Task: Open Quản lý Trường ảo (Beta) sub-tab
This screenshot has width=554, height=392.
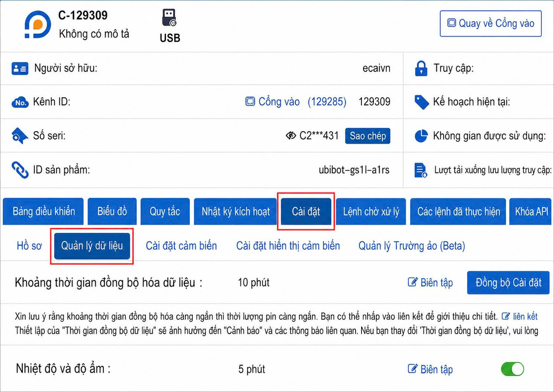Action: [412, 246]
